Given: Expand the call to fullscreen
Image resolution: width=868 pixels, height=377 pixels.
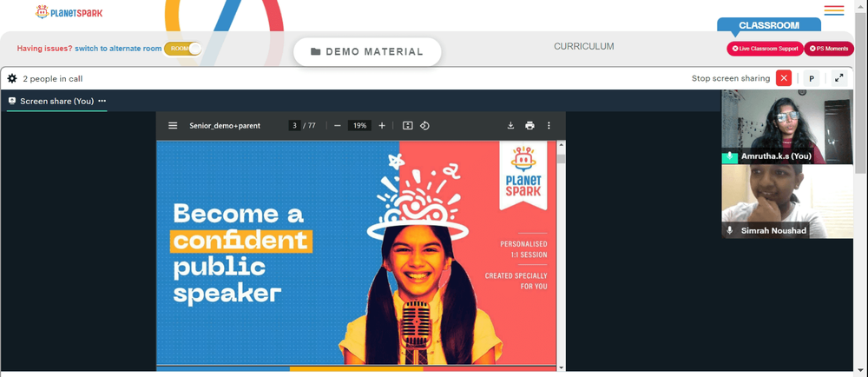Looking at the screenshot, I should (x=839, y=78).
